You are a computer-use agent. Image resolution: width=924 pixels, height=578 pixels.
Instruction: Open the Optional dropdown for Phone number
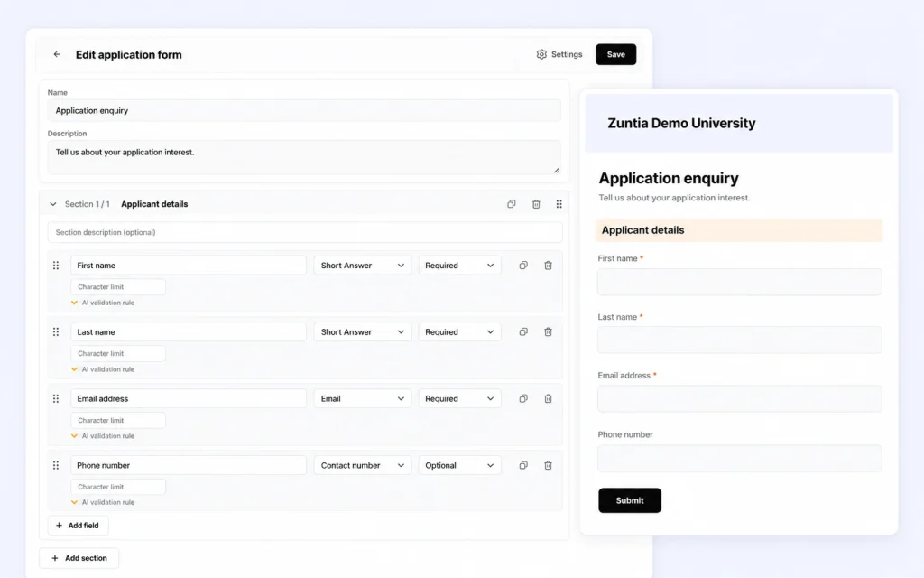(x=459, y=465)
